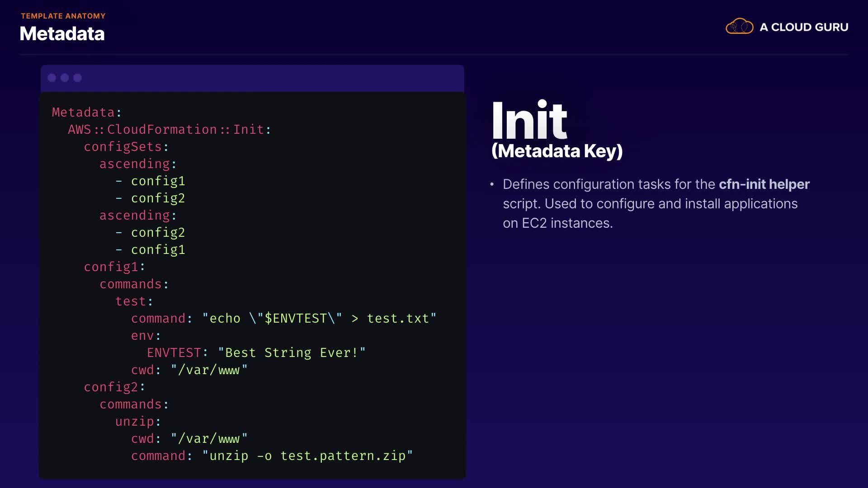This screenshot has width=868, height=488.
Task: Click the "Best String Ever!" value
Action: coord(292,353)
